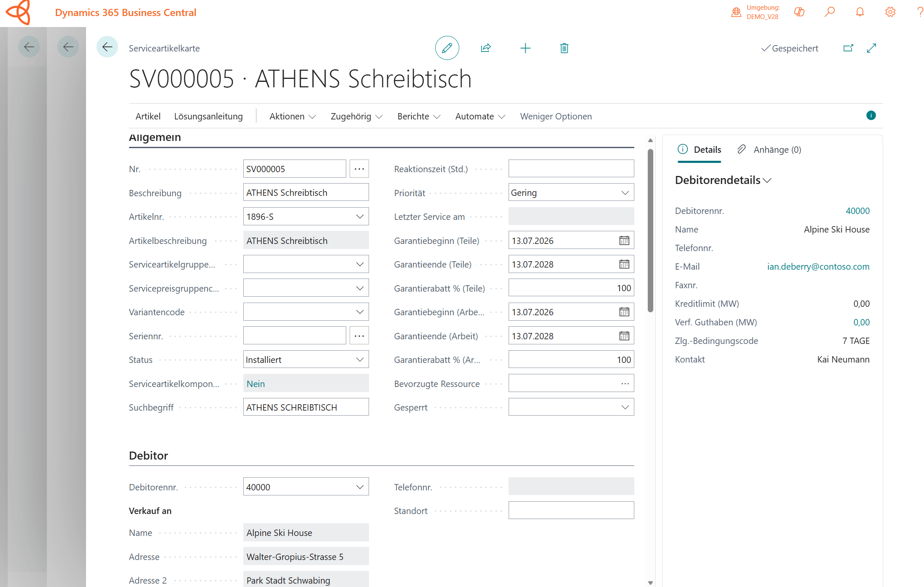Click the Weniger Optionen button
This screenshot has width=924, height=587.
[x=556, y=116]
